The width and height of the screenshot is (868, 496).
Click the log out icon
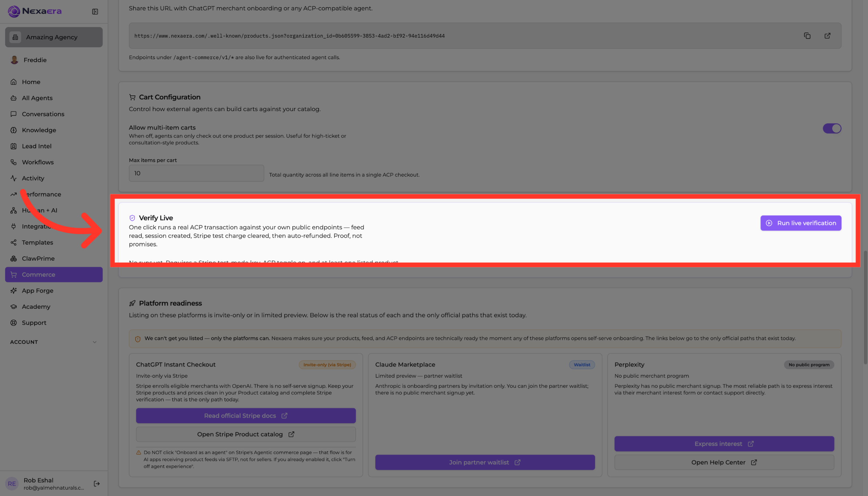coord(97,483)
